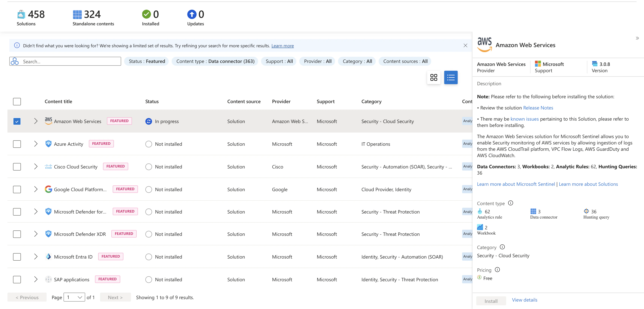Switch to list view layout
Screen dimensions: 644x309
click(x=451, y=77)
